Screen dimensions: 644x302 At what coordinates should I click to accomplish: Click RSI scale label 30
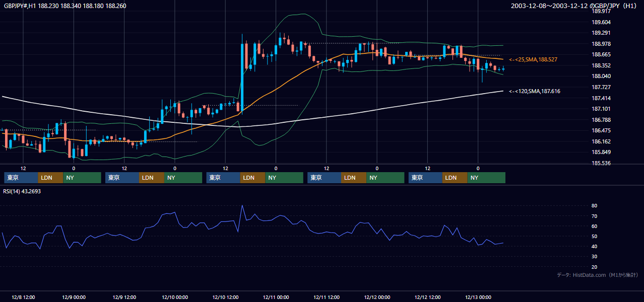(x=595, y=257)
